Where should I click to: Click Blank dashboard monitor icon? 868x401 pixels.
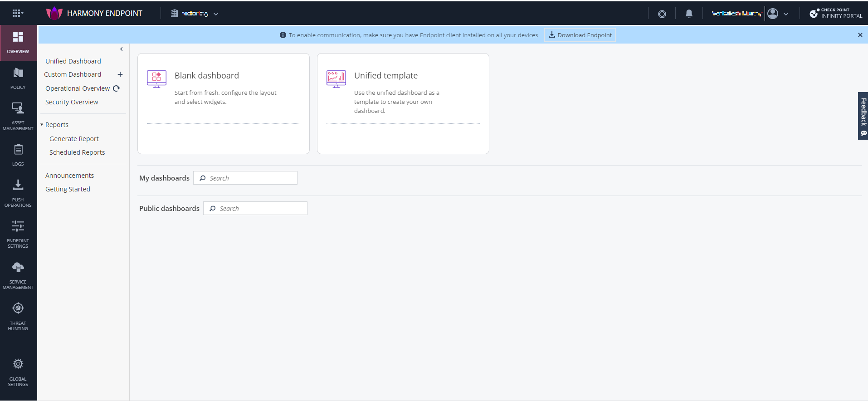(x=156, y=78)
